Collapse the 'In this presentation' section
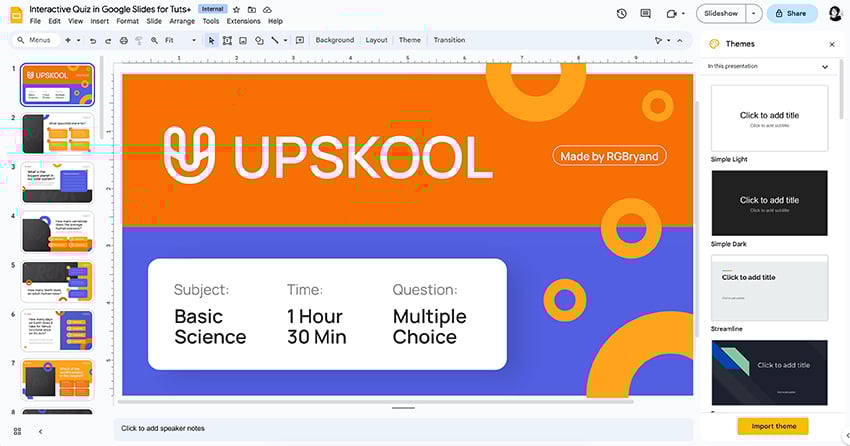Image resolution: width=850 pixels, height=446 pixels. (825, 67)
